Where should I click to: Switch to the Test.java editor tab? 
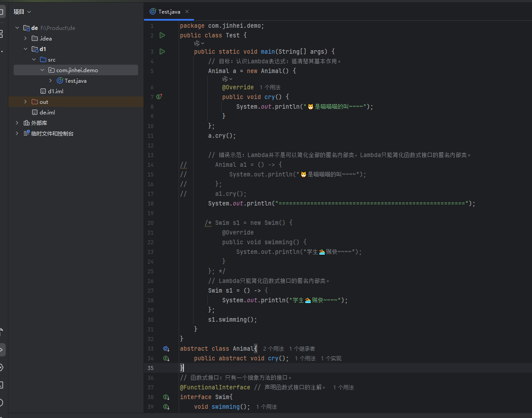coord(169,11)
